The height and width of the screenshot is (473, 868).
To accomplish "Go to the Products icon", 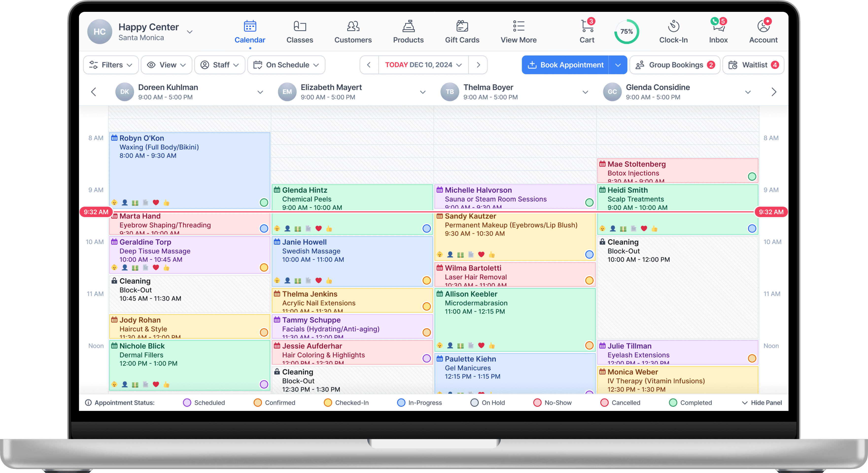I will 408,26.
